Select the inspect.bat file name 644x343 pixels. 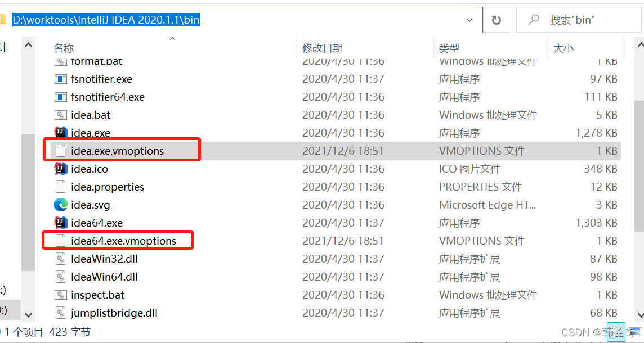pyautogui.click(x=97, y=295)
